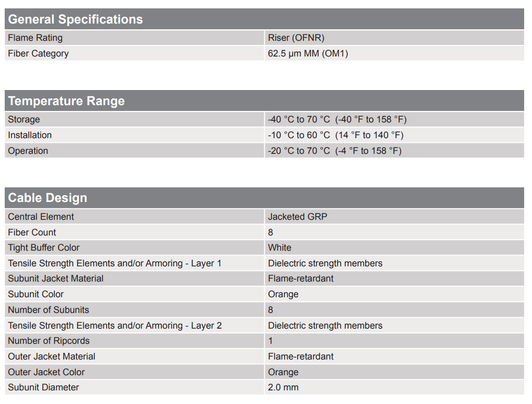Select the Flame Rating row label
Screen dimensions: 532x404
[35, 38]
